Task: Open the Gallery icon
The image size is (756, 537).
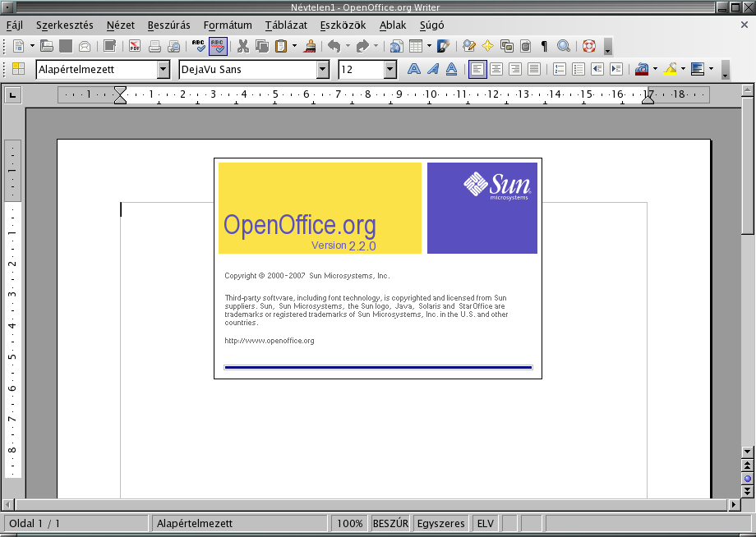Action: (507, 46)
